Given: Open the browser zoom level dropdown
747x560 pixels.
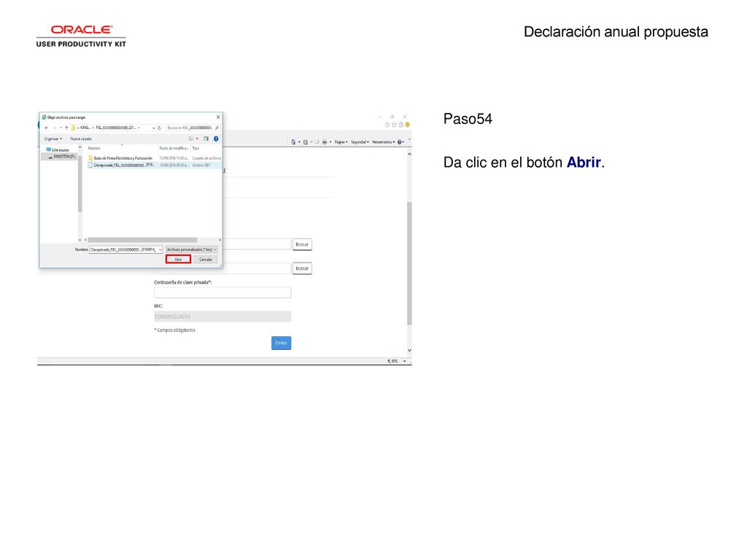Looking at the screenshot, I should [404, 362].
